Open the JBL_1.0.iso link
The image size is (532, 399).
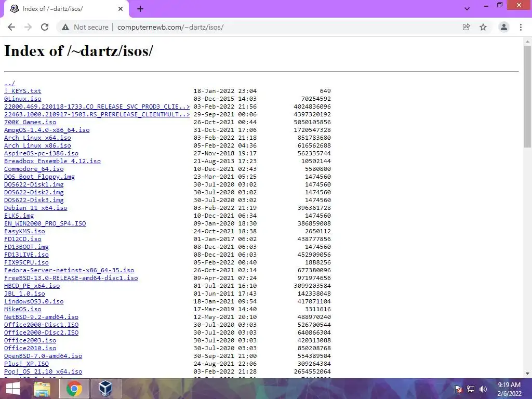click(x=24, y=294)
